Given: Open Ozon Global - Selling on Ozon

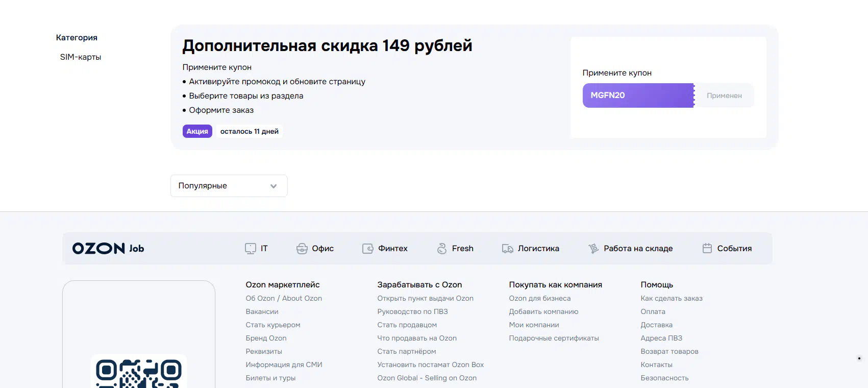Looking at the screenshot, I should (x=427, y=378).
